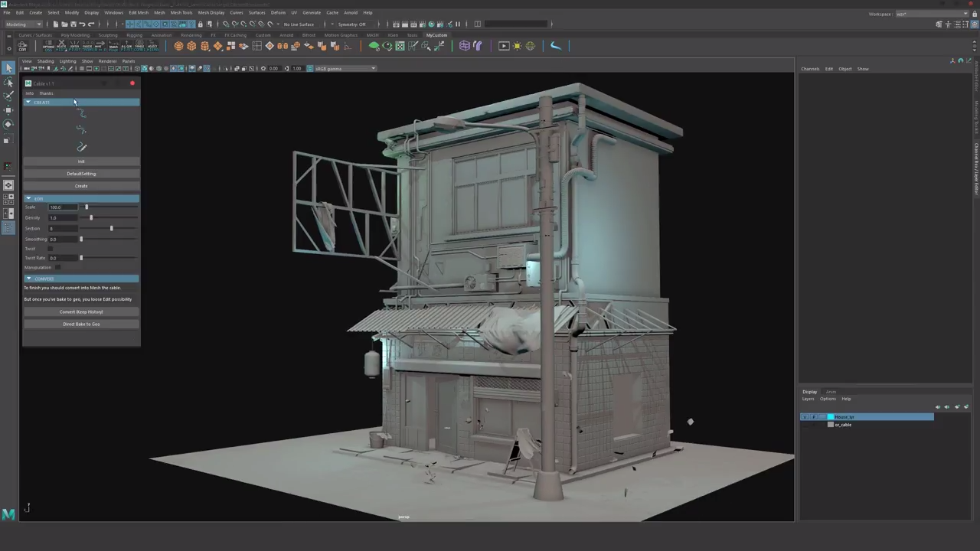Enable the Twist checkbox in the Edit section

(50, 248)
